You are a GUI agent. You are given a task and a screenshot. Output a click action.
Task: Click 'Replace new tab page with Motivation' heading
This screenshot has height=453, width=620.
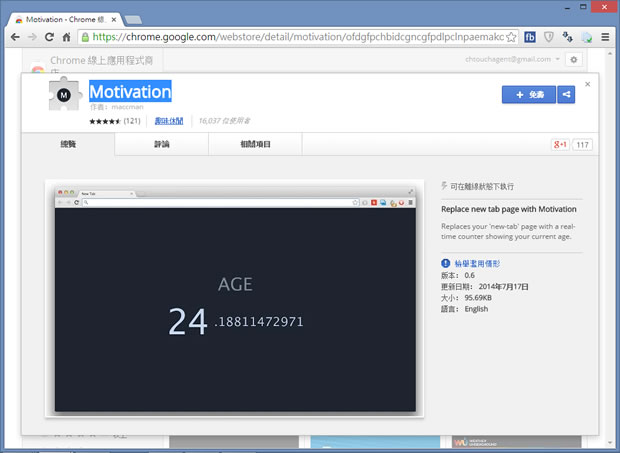509,209
